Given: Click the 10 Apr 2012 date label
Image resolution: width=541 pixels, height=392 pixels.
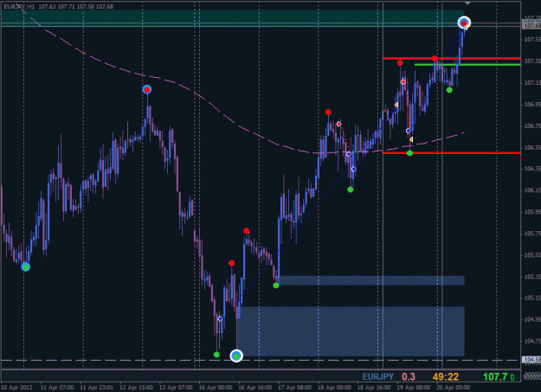Looking at the screenshot, I should coord(16,388).
